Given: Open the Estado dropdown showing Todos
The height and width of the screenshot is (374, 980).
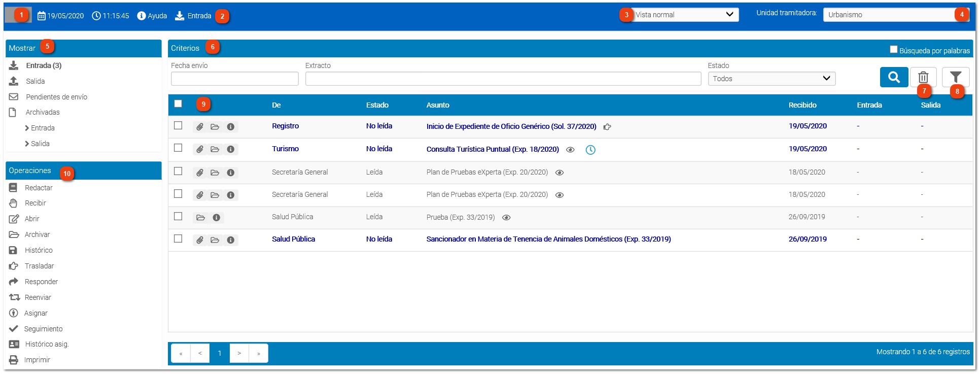Looking at the screenshot, I should click(771, 79).
